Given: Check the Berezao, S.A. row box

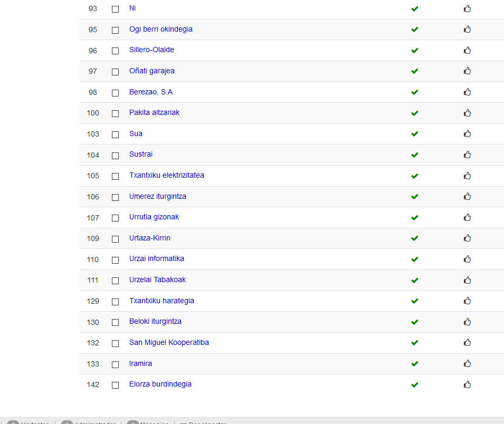Looking at the screenshot, I should [116, 93].
